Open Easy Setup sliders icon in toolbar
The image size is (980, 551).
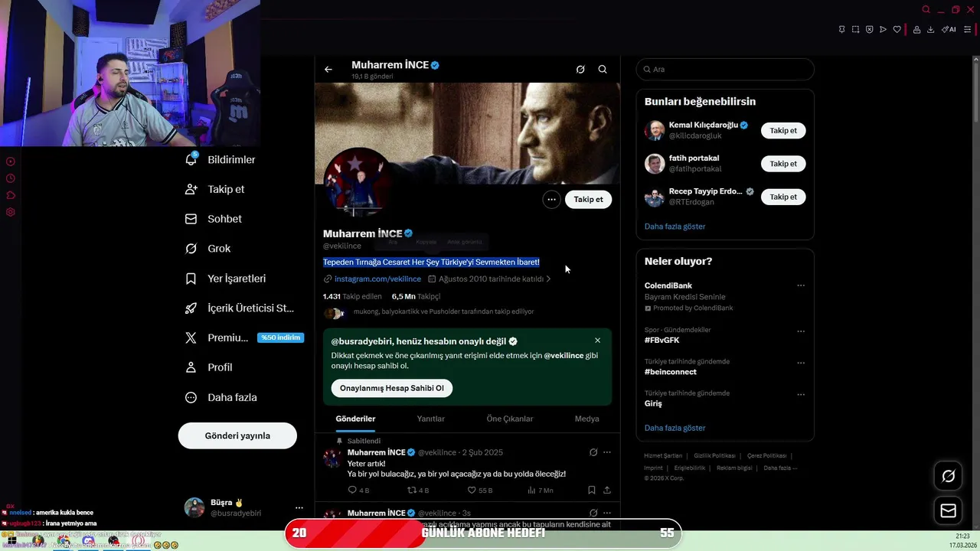click(x=967, y=30)
